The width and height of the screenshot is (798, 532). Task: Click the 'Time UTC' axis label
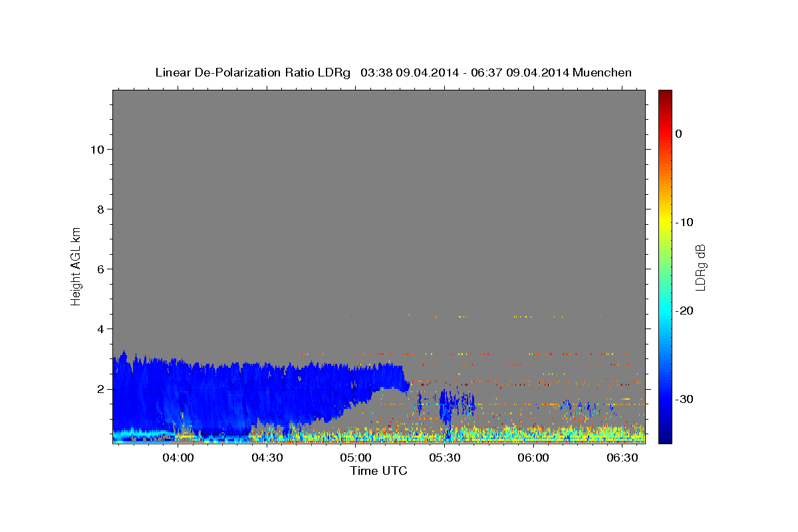point(378,471)
